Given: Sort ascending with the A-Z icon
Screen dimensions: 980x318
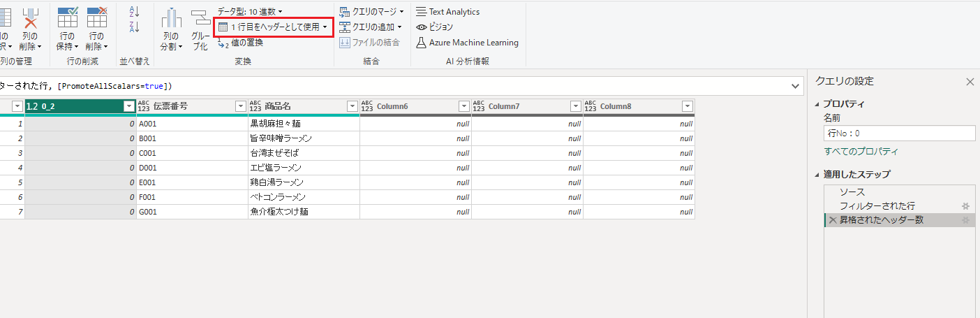Looking at the screenshot, I should pyautogui.click(x=135, y=12).
